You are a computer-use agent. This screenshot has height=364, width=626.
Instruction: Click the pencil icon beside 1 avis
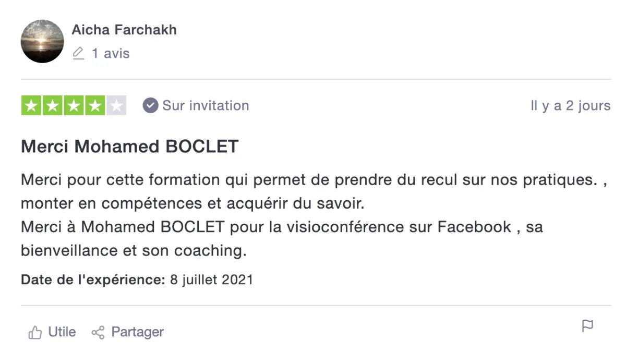pyautogui.click(x=78, y=53)
